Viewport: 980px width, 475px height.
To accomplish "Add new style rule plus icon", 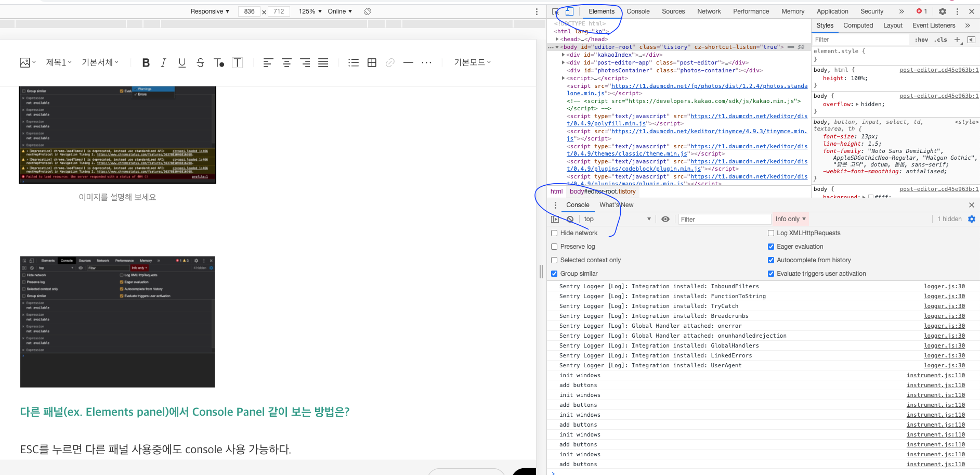I will [x=958, y=40].
